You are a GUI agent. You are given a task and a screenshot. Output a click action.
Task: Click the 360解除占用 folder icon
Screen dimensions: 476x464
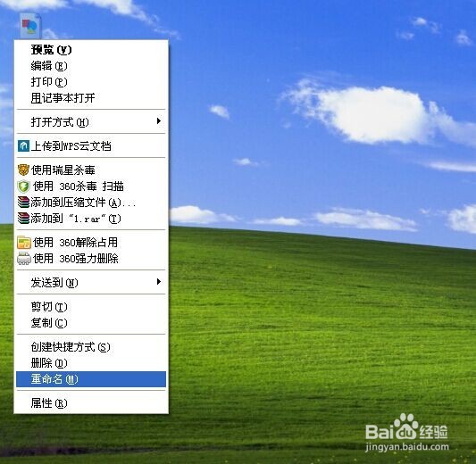tap(24, 243)
